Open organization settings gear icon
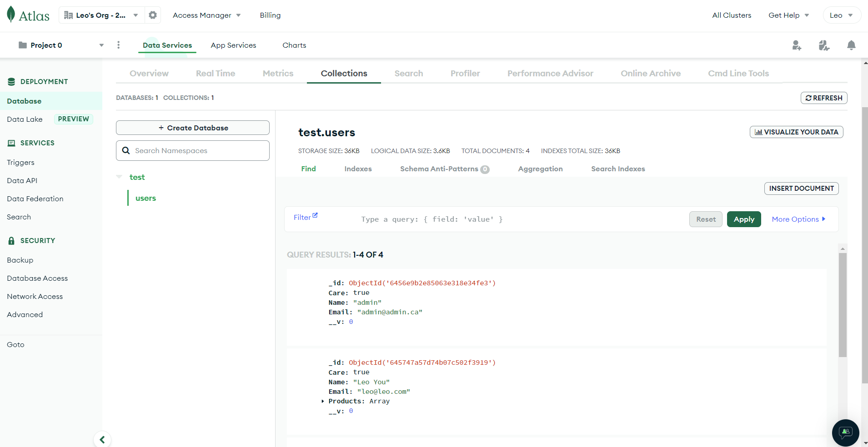This screenshot has height=447, width=868. pyautogui.click(x=153, y=15)
